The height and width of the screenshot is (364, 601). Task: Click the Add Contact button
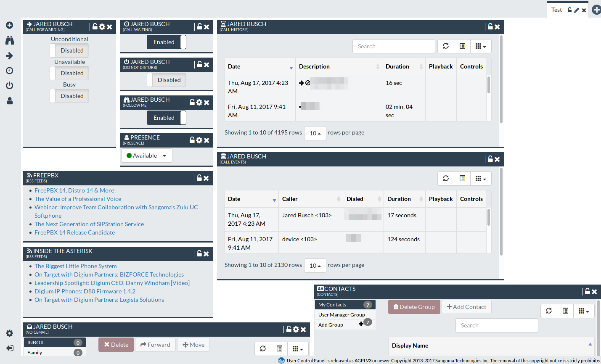coord(466,307)
